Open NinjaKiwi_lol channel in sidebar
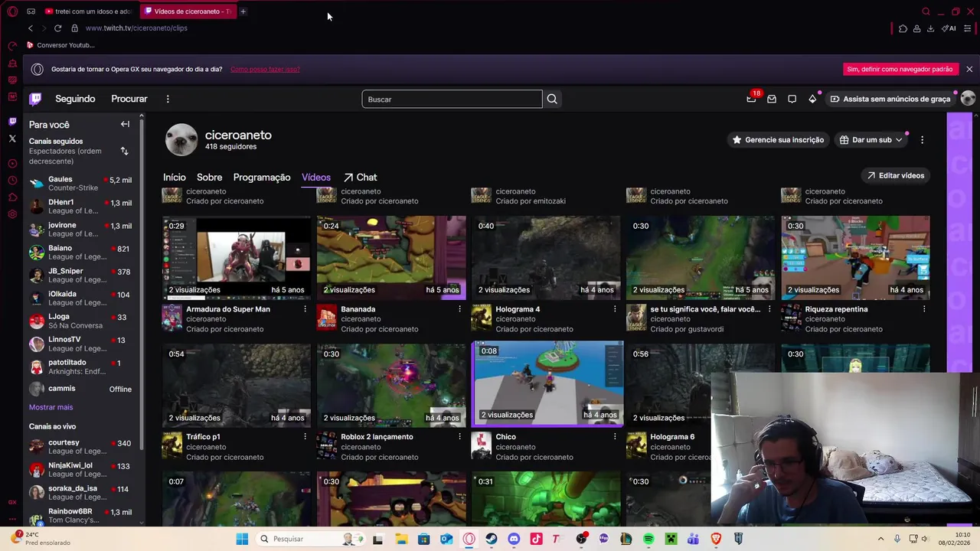980x551 pixels. (80, 470)
